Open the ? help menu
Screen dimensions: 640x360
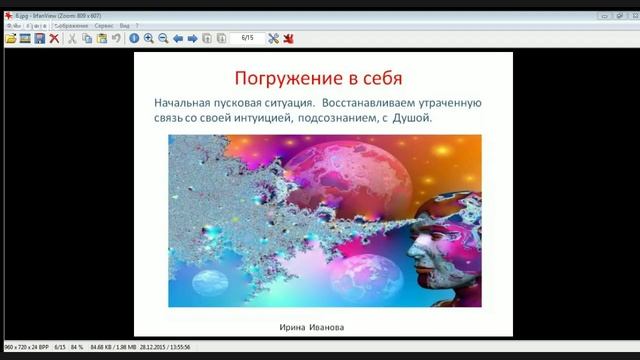tap(137, 26)
